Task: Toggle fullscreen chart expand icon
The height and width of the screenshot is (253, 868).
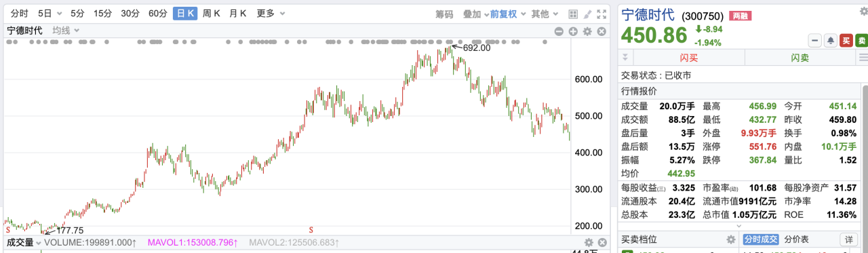Action: (x=603, y=14)
